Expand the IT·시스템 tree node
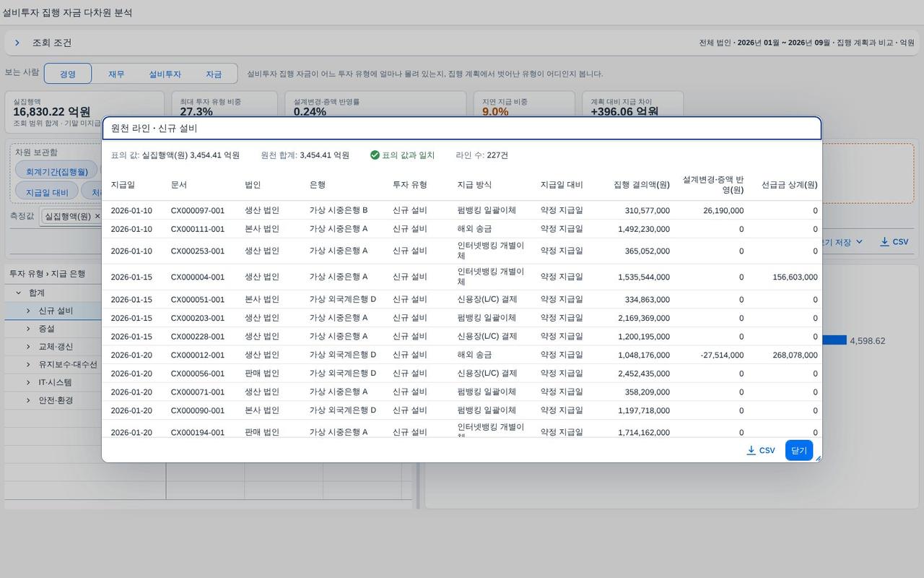This screenshot has height=578, width=924. 28,382
